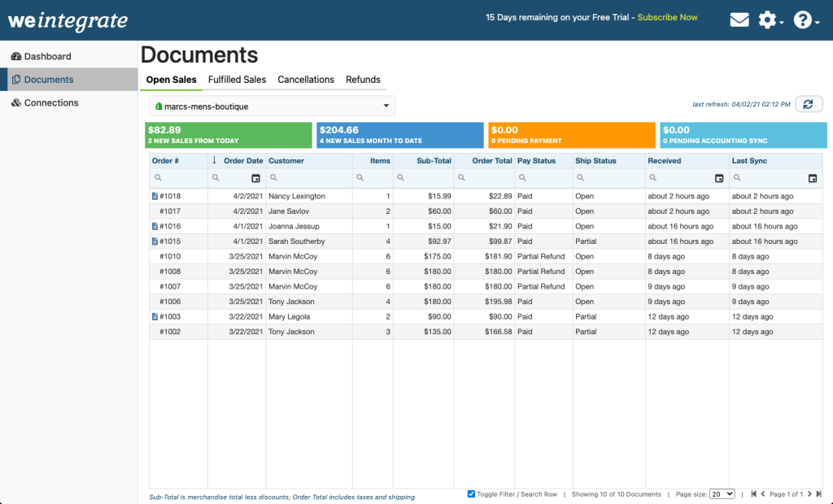Open calendar picker in Last Sync filter
Viewport: 833px width, 504px height.
(x=812, y=178)
